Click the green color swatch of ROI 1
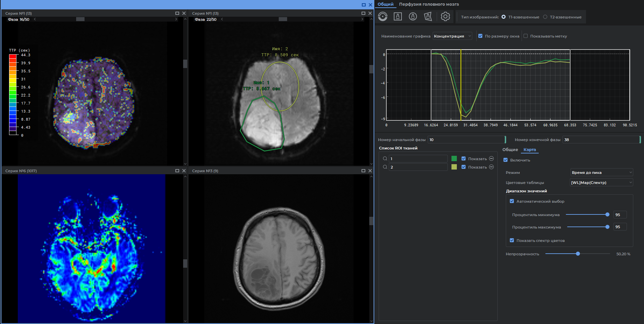 [454, 158]
